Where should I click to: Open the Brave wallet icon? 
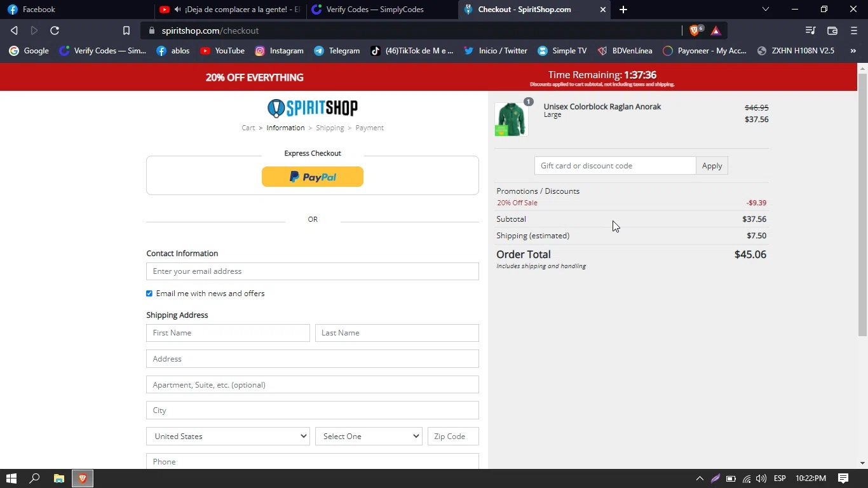tap(832, 30)
